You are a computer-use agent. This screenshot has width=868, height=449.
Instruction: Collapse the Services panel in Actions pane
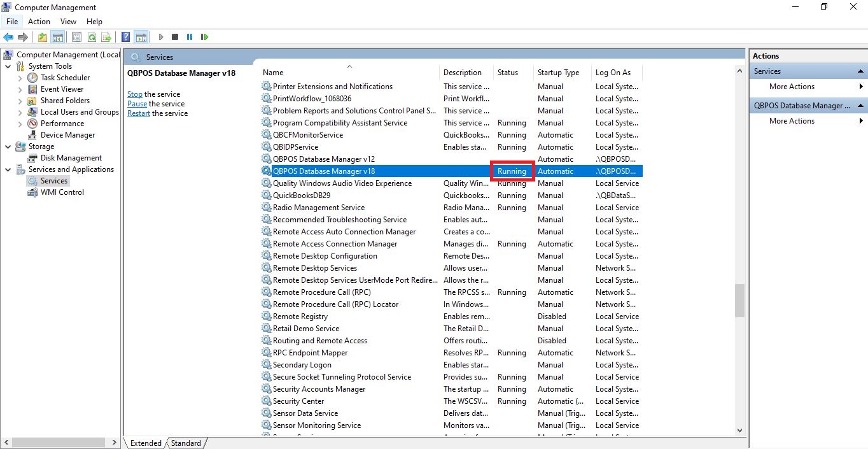tap(860, 71)
